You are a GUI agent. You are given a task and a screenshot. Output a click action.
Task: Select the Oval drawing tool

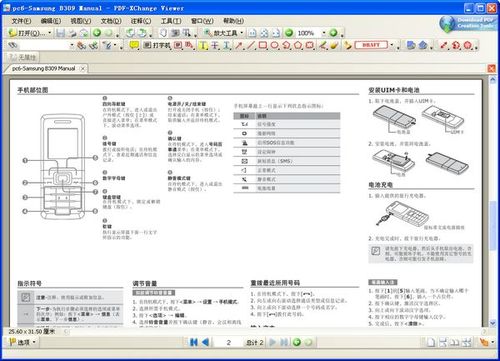tap(274, 45)
